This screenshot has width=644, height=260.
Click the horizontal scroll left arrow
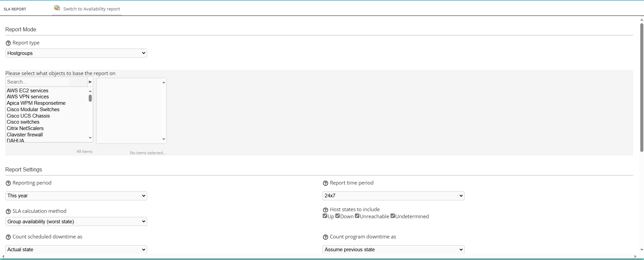3,257
